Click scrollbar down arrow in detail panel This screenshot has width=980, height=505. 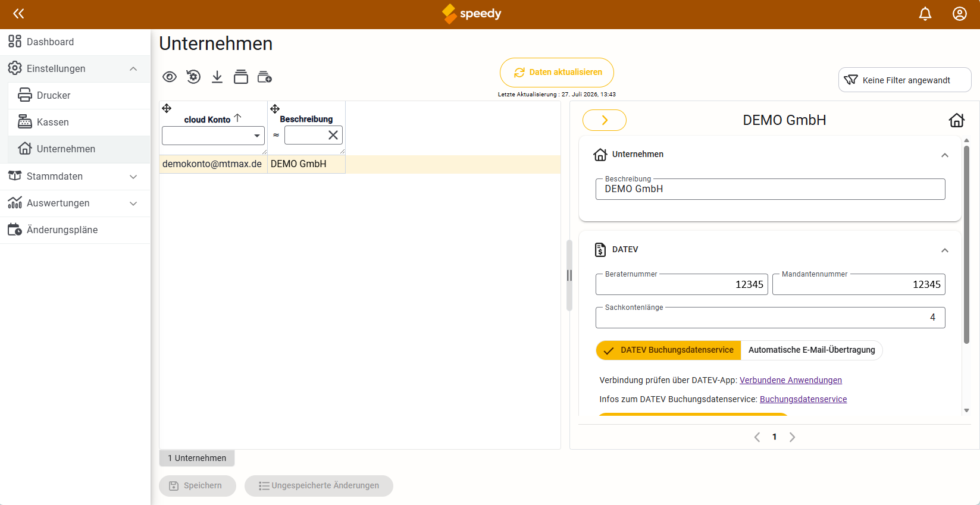tap(966, 410)
